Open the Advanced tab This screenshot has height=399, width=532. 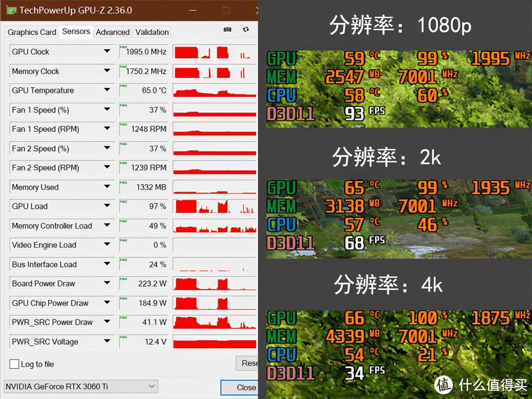click(x=112, y=32)
